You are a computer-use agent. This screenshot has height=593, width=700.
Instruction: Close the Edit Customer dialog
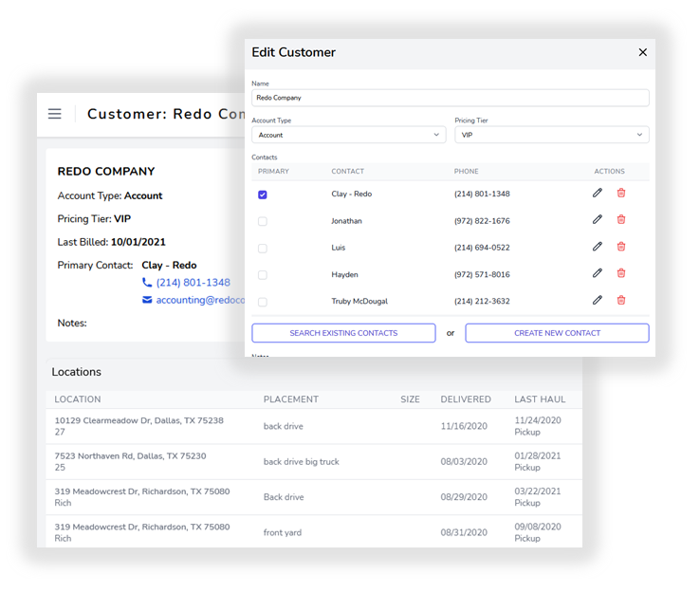(642, 52)
